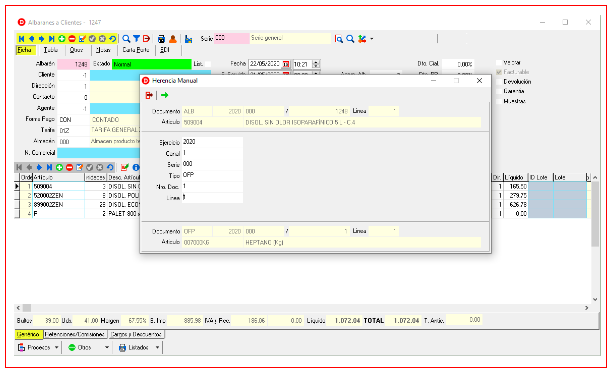Click the undo arrow icon in top toolbar
Viewport: 611px width, 378px height.
tap(112, 39)
